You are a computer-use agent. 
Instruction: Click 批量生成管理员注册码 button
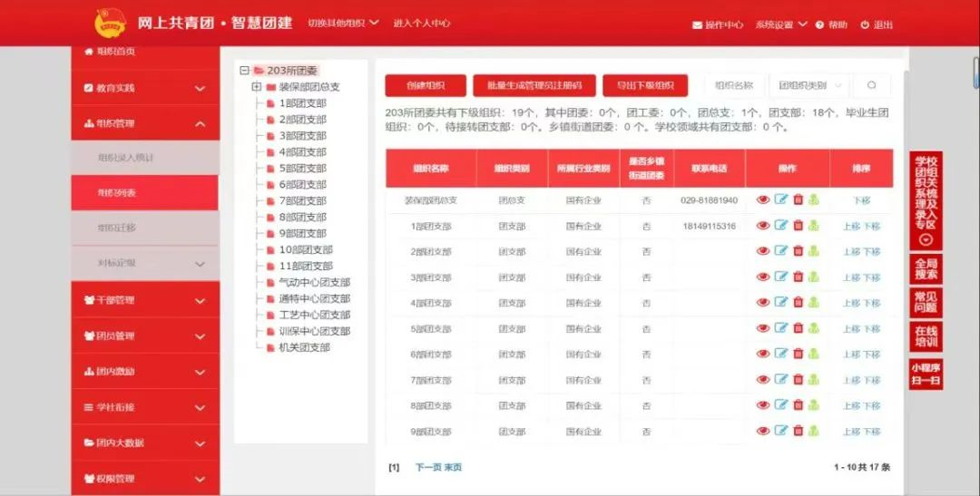point(534,85)
